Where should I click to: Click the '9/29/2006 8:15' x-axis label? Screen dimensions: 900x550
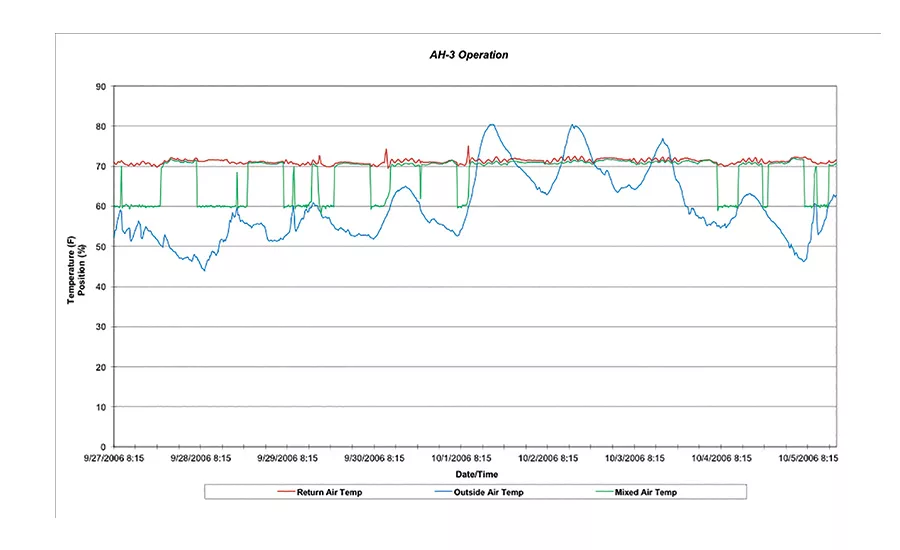[x=287, y=458]
